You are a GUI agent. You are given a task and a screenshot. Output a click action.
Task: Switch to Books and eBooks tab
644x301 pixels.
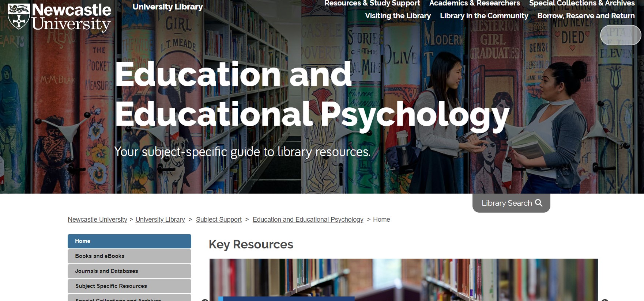point(129,256)
